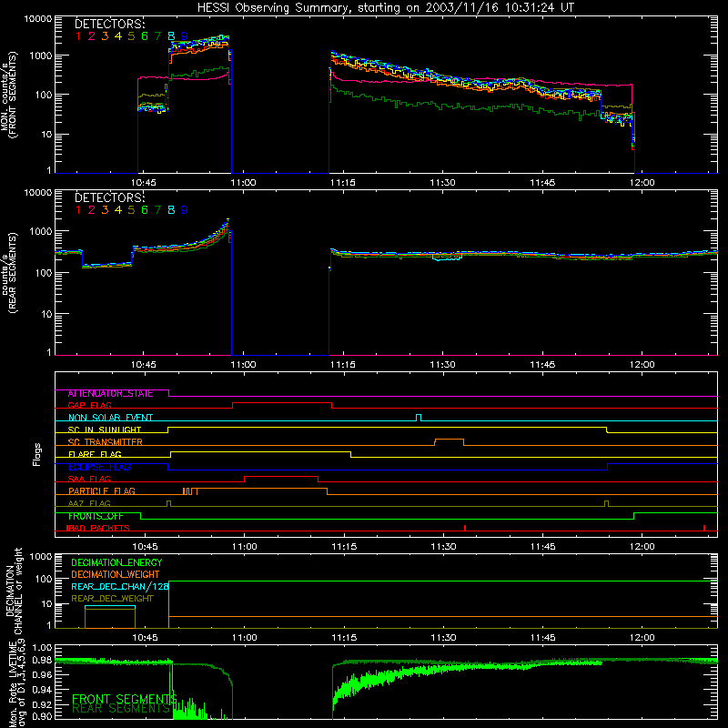
Task: Click detector number 9 in rear-segments legend
Action: 185,210
